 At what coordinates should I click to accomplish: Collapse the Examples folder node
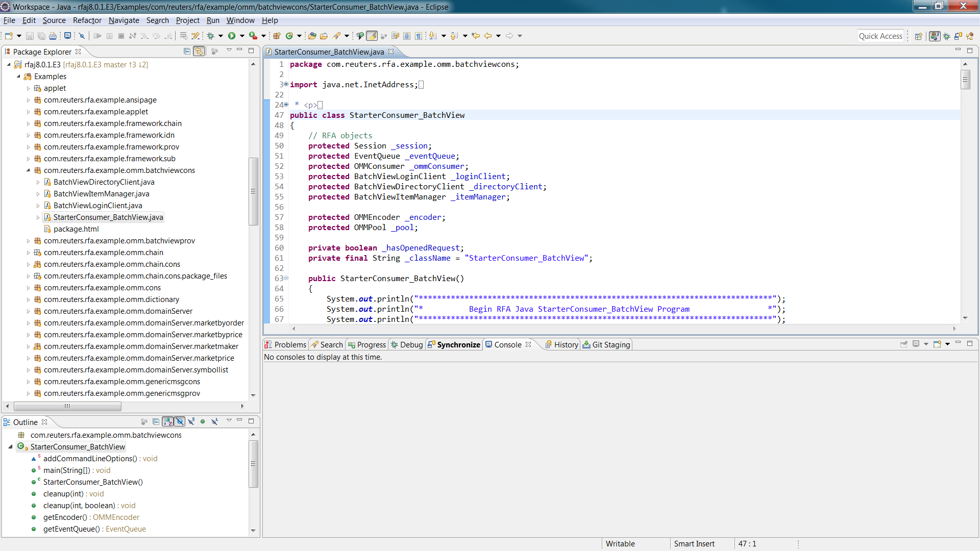click(19, 77)
